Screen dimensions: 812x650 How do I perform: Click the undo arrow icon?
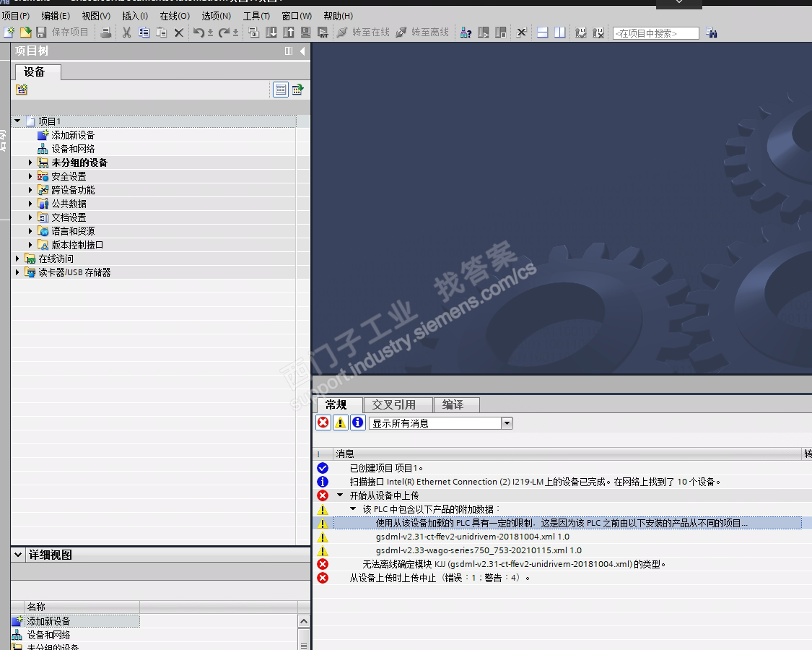[198, 32]
